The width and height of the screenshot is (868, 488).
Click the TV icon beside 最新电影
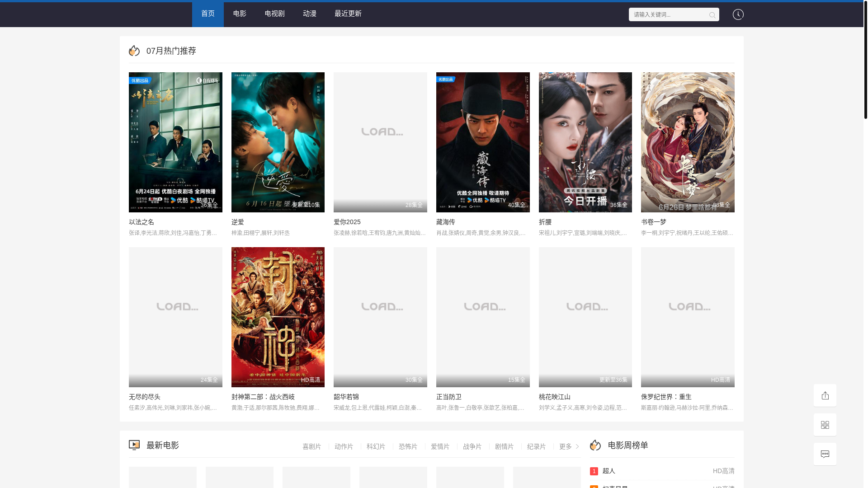(134, 445)
